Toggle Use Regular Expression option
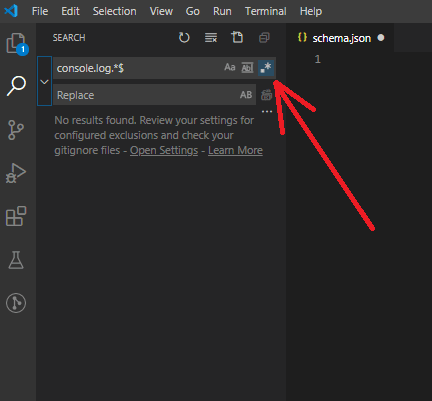This screenshot has width=432, height=401. click(x=266, y=68)
